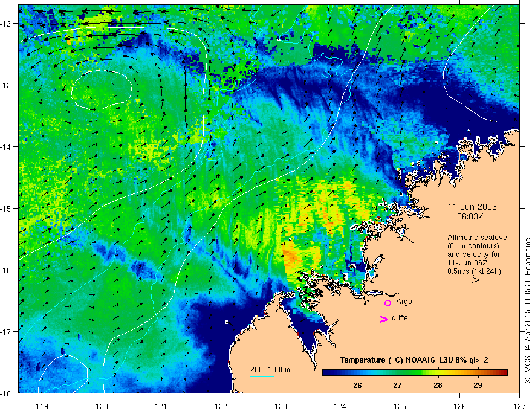Click the '(0.1m contours)' legend text
The height and width of the screenshot is (411, 532).
coord(473,246)
